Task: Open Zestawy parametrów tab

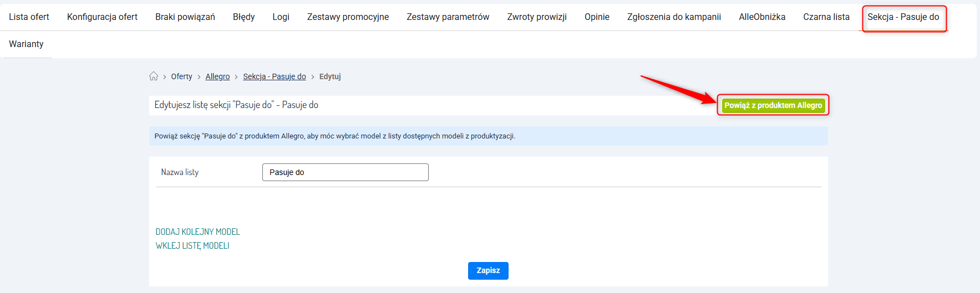Action: 448,17
